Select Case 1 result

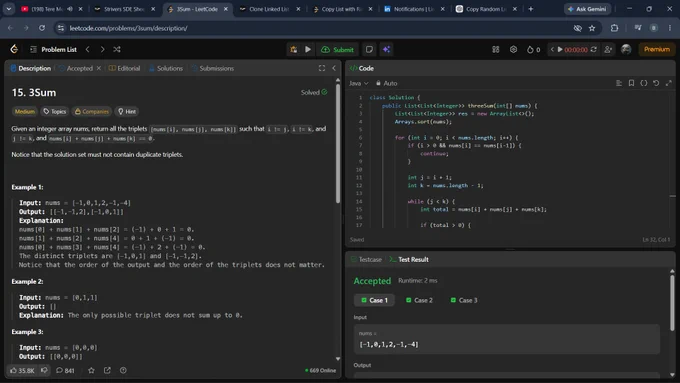point(374,300)
